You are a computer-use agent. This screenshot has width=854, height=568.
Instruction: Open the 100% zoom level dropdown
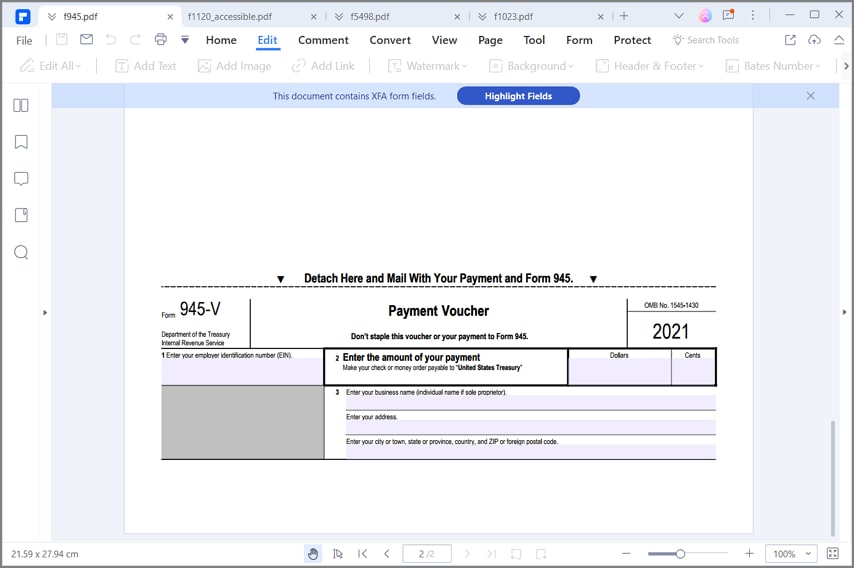pyautogui.click(x=791, y=554)
